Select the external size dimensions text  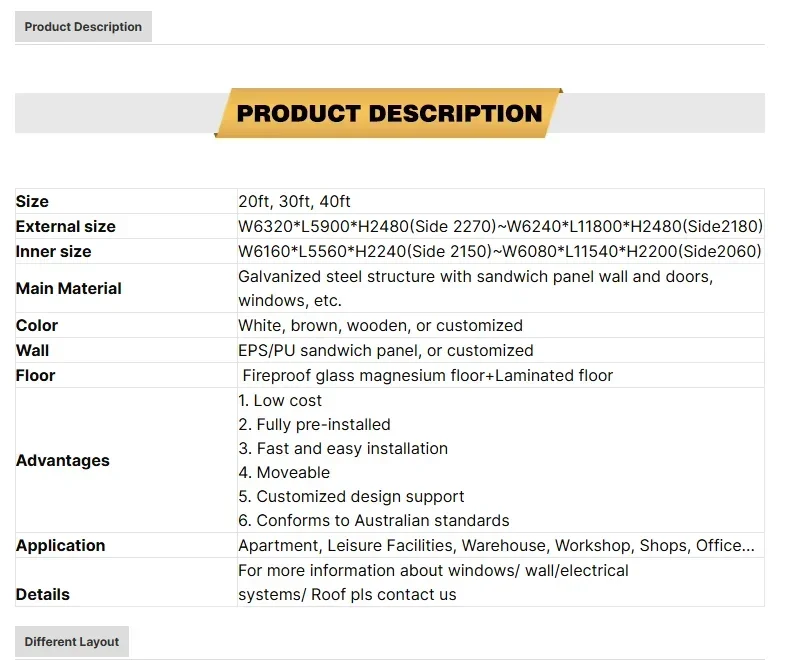coord(500,226)
